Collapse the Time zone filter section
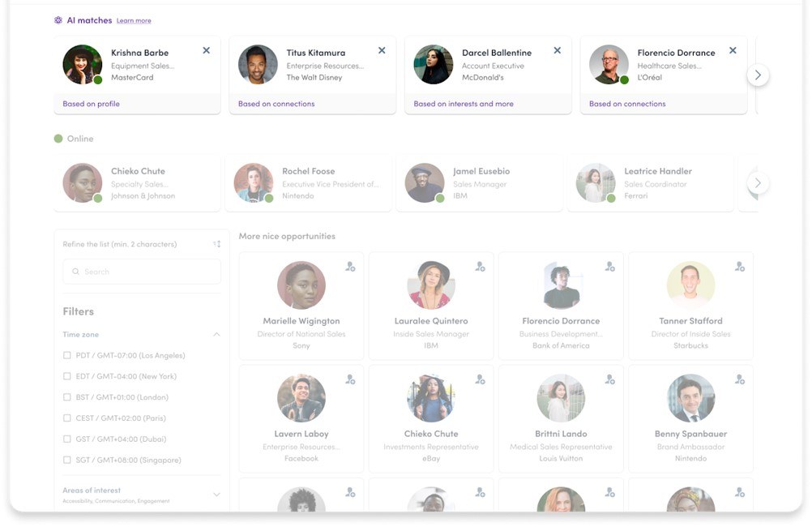Screen dimensions: 812x527 (216, 334)
